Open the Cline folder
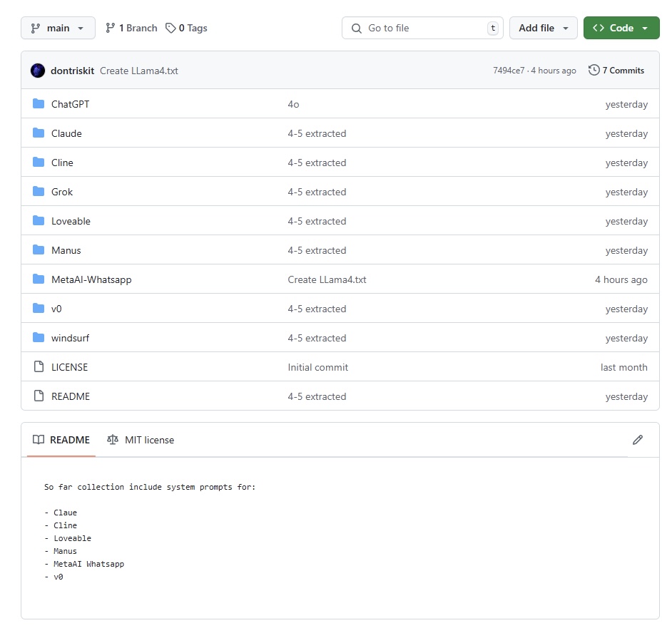 pos(62,163)
